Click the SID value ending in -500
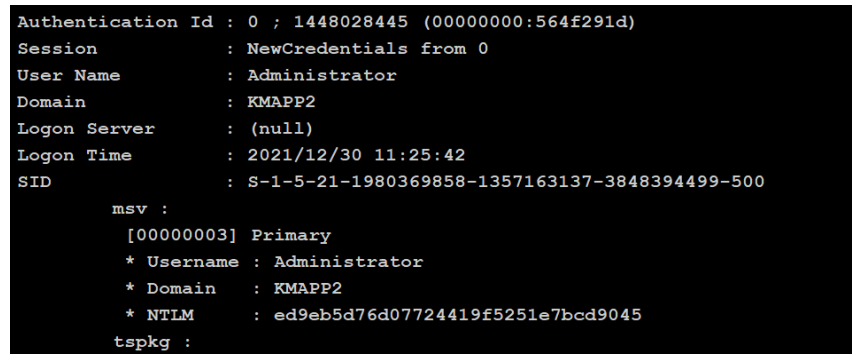862x360 pixels. [x=506, y=182]
